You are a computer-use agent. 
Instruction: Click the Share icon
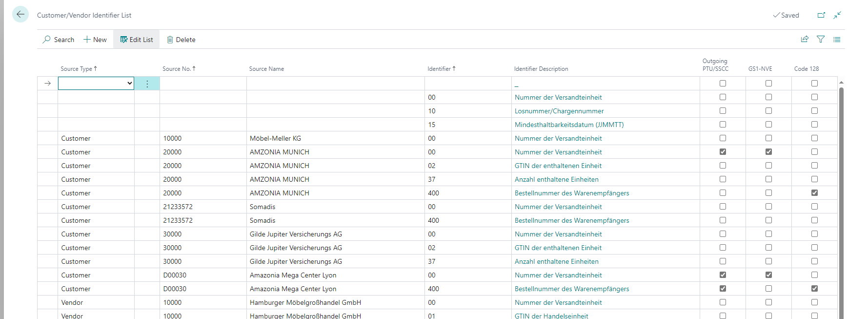pyautogui.click(x=805, y=39)
